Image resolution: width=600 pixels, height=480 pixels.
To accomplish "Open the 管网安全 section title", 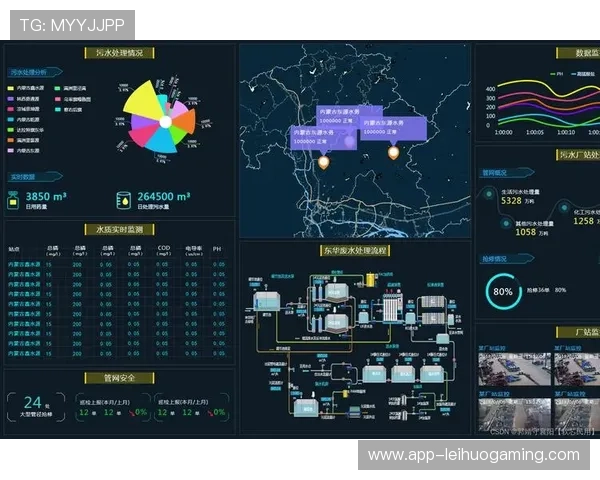I will [x=118, y=378].
